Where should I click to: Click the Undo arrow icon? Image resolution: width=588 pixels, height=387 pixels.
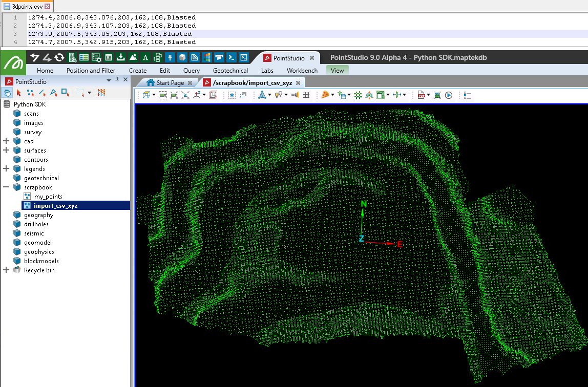[35, 57]
